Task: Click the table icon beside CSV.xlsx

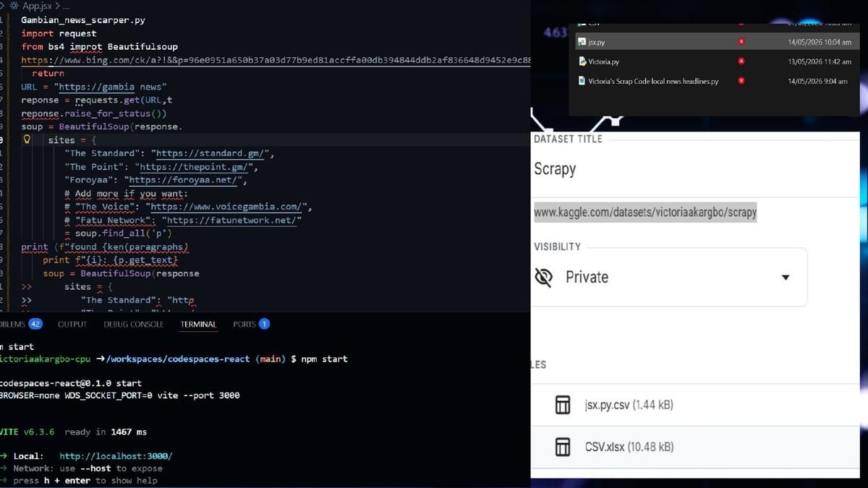Action: tap(563, 448)
